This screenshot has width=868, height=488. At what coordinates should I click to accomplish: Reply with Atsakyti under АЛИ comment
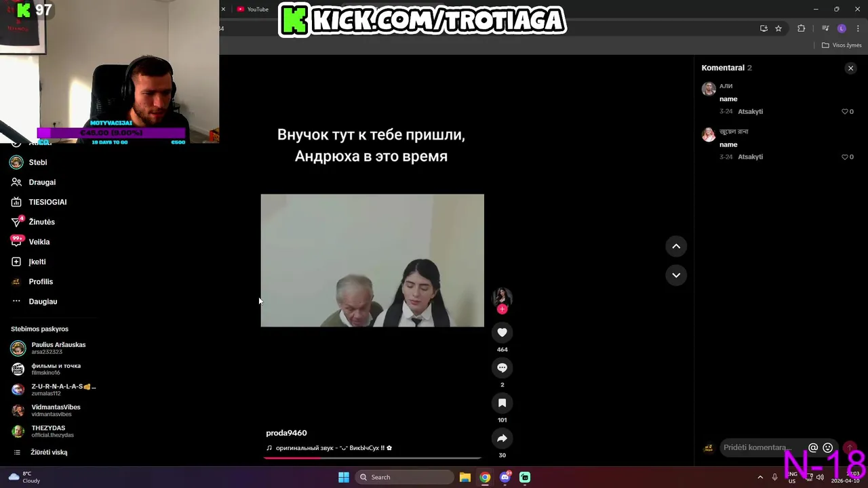[x=750, y=111]
